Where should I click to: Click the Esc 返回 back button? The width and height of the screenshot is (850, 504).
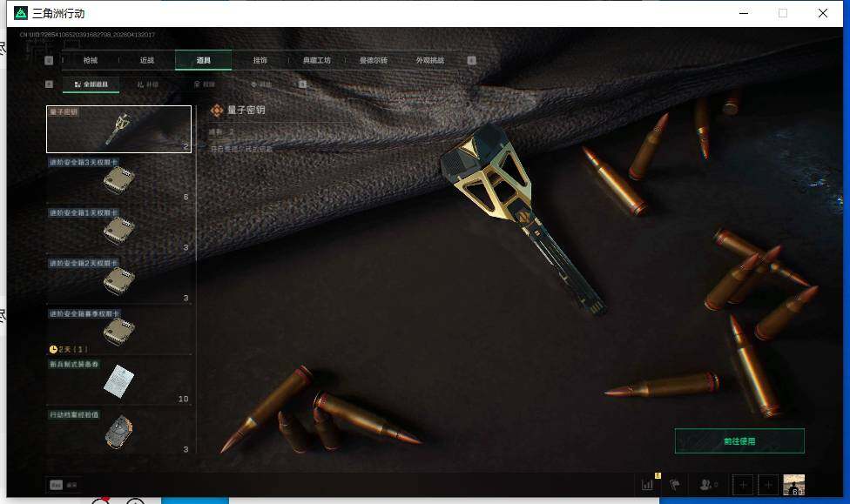64,485
